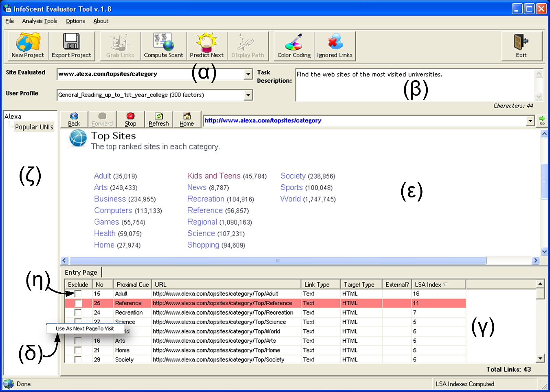This screenshot has width=550, height=392.
Task: Open the Analysis Tools menu
Action: pyautogui.click(x=40, y=21)
